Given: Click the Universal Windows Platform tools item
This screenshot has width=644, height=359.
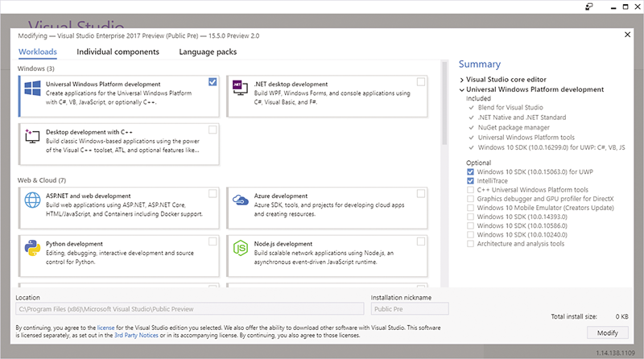Looking at the screenshot, I should click(526, 137).
